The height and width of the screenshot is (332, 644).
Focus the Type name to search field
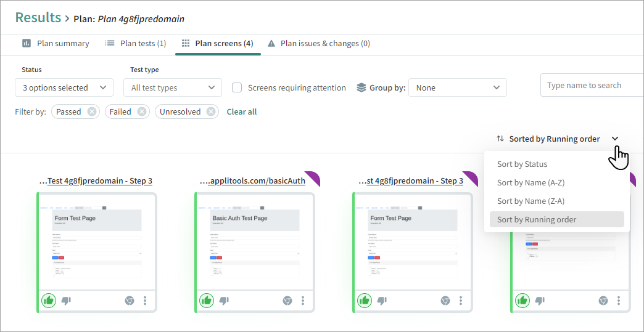(591, 85)
